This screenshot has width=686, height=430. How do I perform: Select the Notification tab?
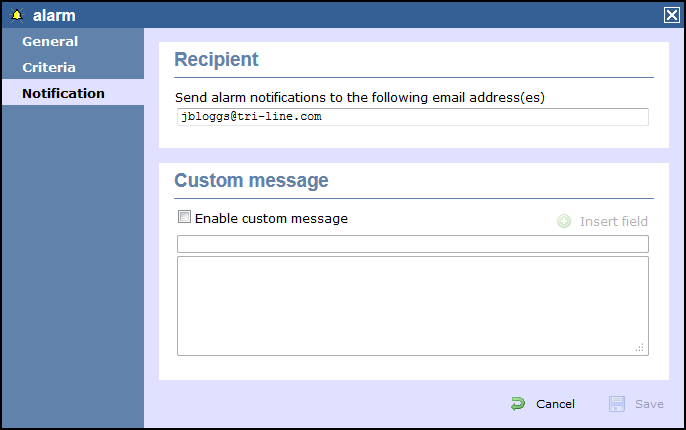click(x=63, y=94)
